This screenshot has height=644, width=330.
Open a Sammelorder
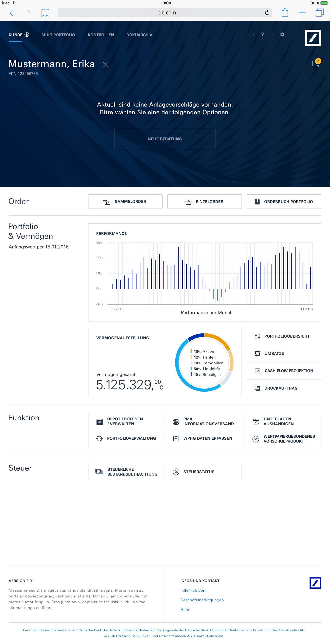pos(125,202)
